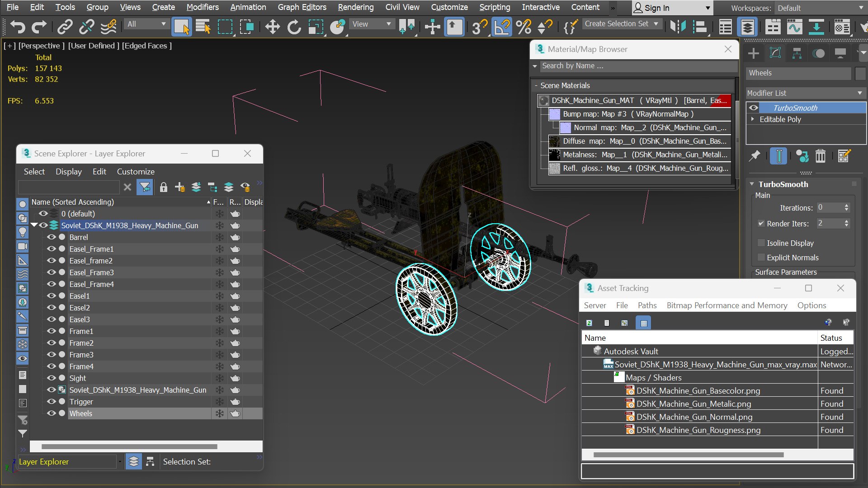Open the Curve Editor icon

794,27
